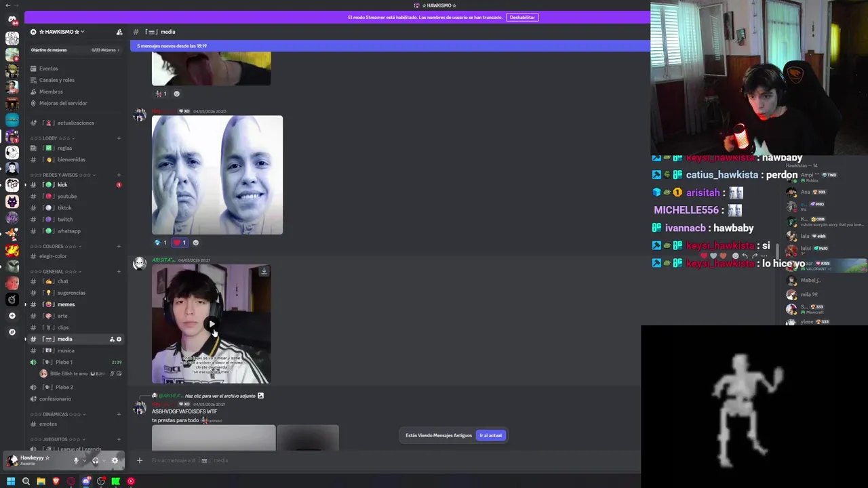The width and height of the screenshot is (868, 488).
Task: Click the add a server plus icon
Action: tap(12, 316)
